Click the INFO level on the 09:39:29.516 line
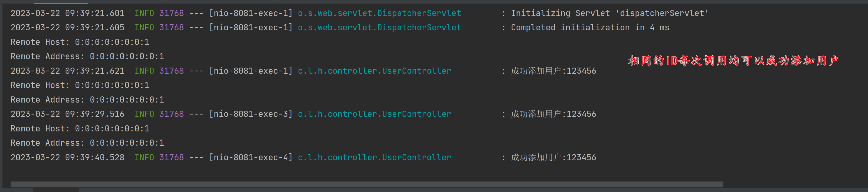The image size is (868, 192). pyautogui.click(x=144, y=114)
